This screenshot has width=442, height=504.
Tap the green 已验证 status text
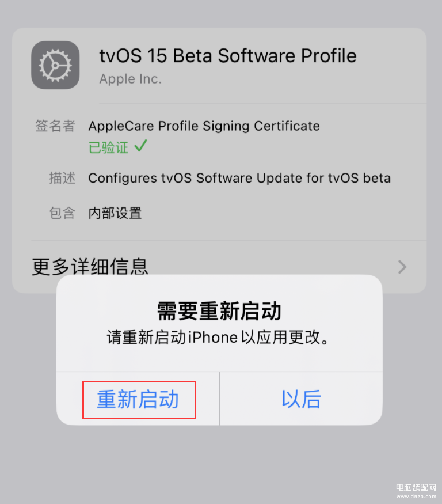click(108, 147)
